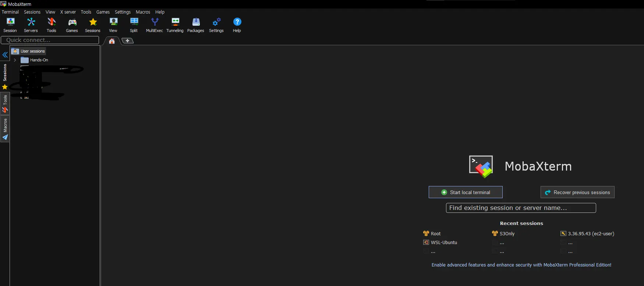Screen dimensions: 644x286
Task: Open the Terminal menu
Action: point(10,12)
